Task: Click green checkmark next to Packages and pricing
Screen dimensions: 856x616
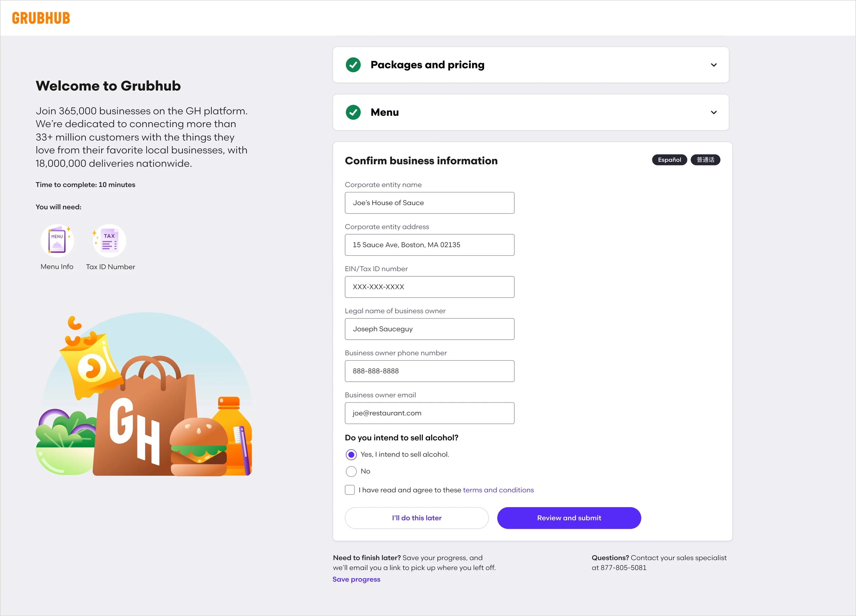Action: (353, 65)
